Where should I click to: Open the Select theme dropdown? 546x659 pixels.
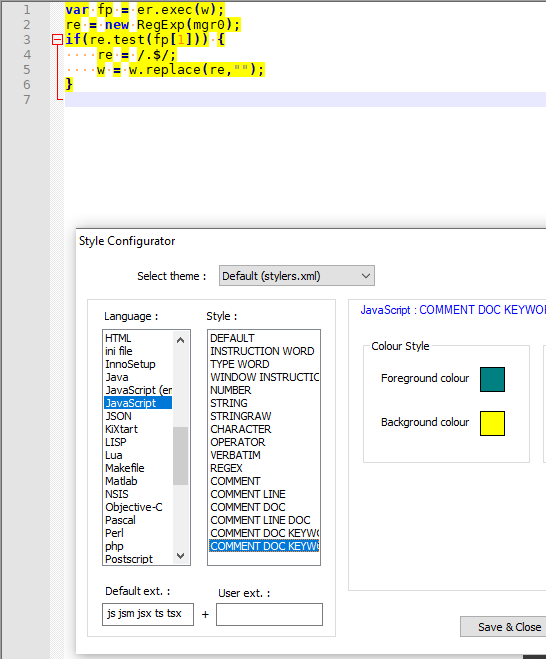pos(297,276)
